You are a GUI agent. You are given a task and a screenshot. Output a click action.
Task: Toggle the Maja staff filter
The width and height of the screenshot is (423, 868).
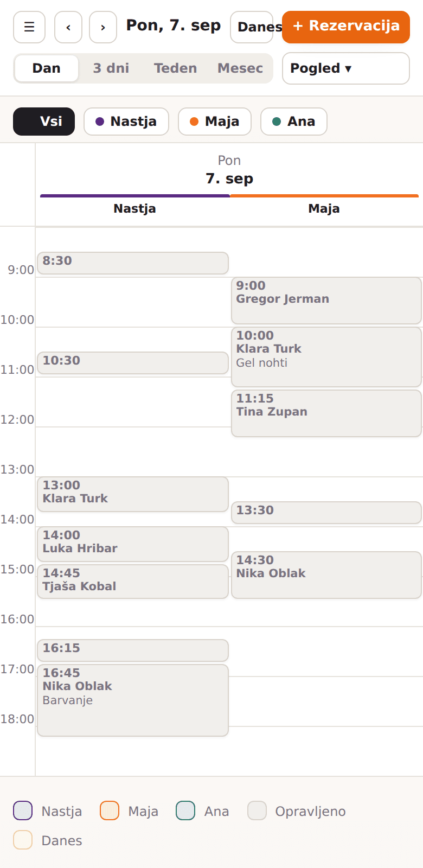[x=215, y=122]
